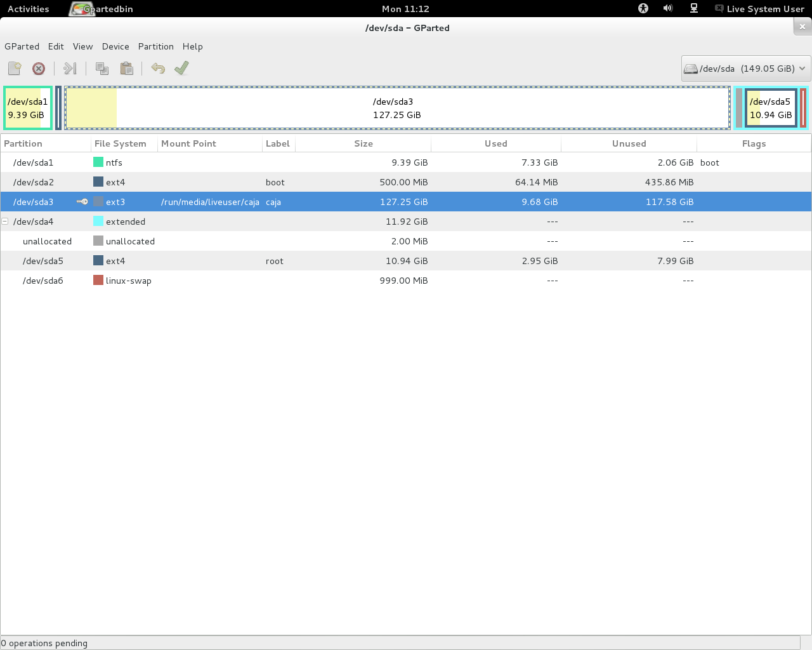Click the ext3 file system cell
Viewport: 812px width, 650px height.
coord(115,202)
